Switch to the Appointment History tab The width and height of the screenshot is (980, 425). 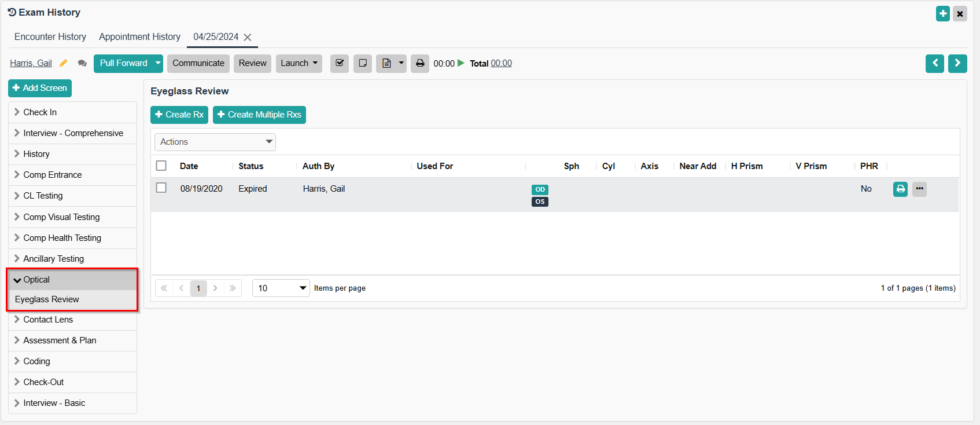click(x=139, y=36)
